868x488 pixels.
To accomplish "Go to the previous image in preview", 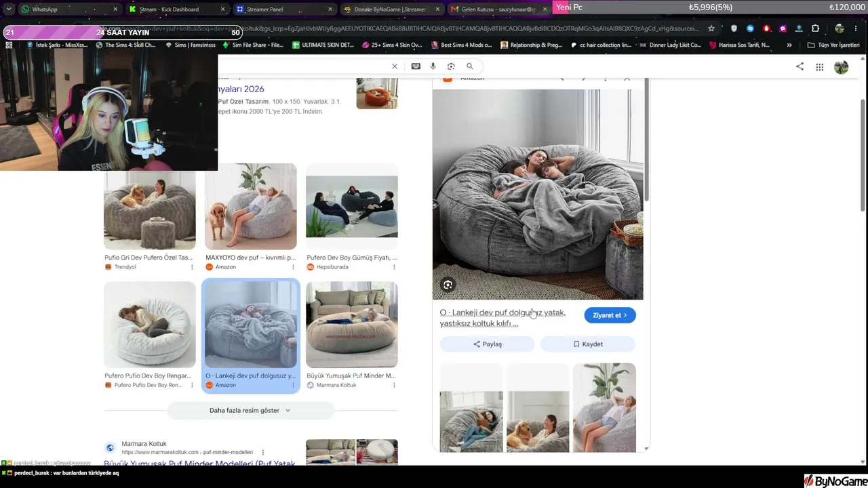I will point(562,79).
